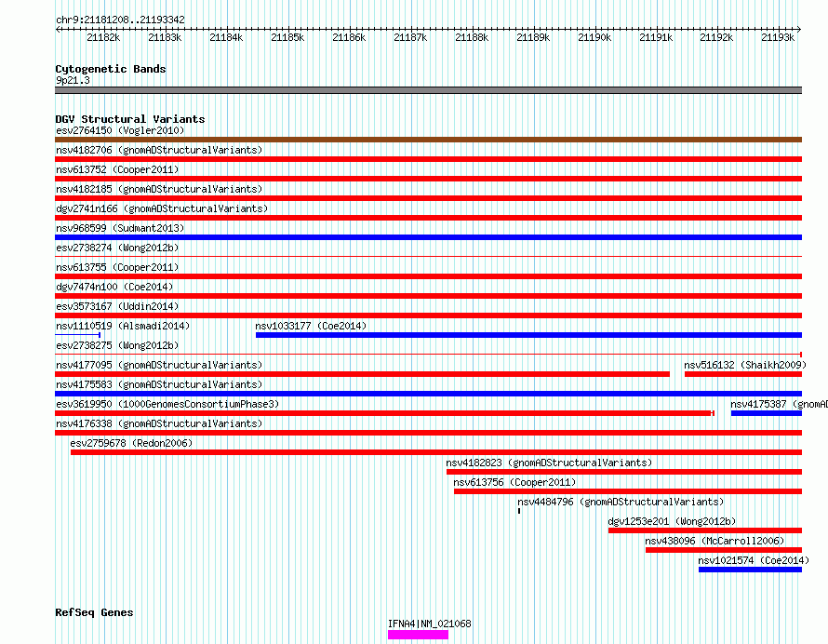Open nsv1033177 (Coe2014) variant

coord(311,326)
